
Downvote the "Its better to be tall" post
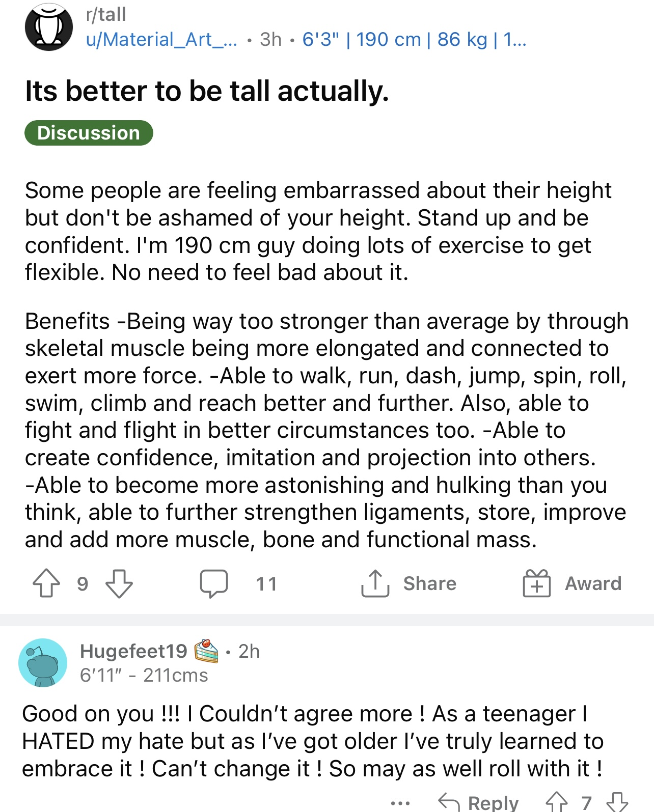click(x=119, y=583)
